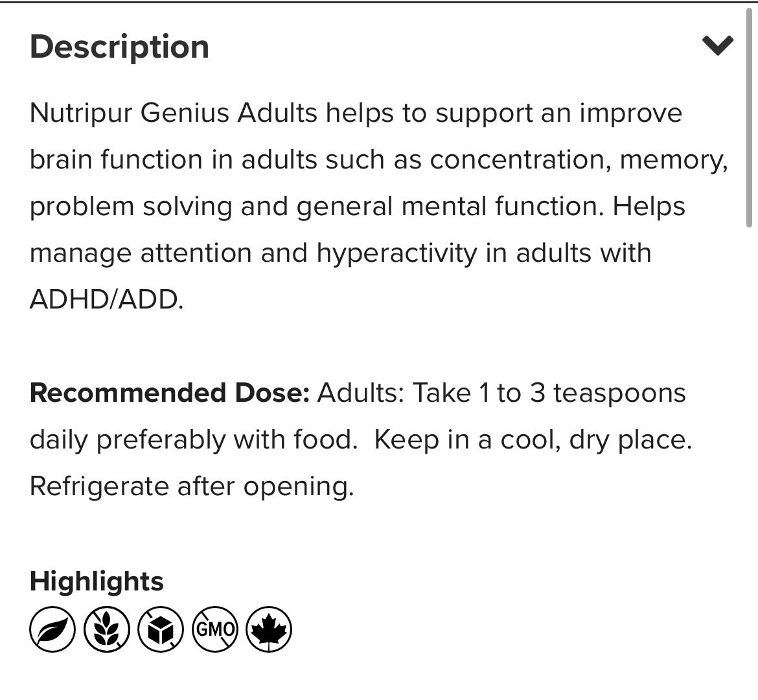Click the vertical scrollbar thumb
Image resolution: width=758 pixels, height=700 pixels.
coord(749,117)
